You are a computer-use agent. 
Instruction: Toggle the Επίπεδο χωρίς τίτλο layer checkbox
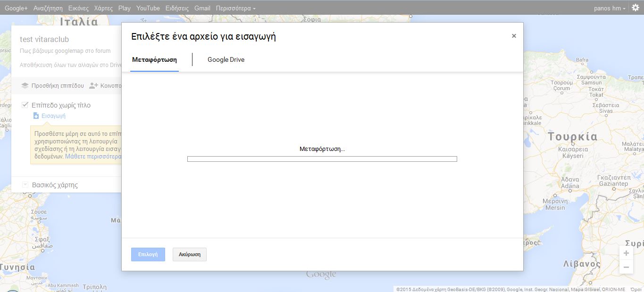point(25,105)
